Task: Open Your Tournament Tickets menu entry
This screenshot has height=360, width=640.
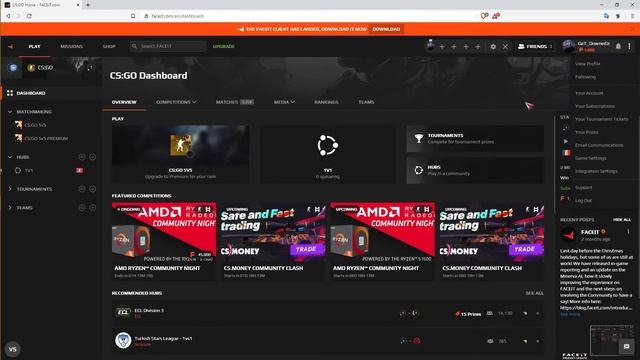Action: (x=602, y=119)
